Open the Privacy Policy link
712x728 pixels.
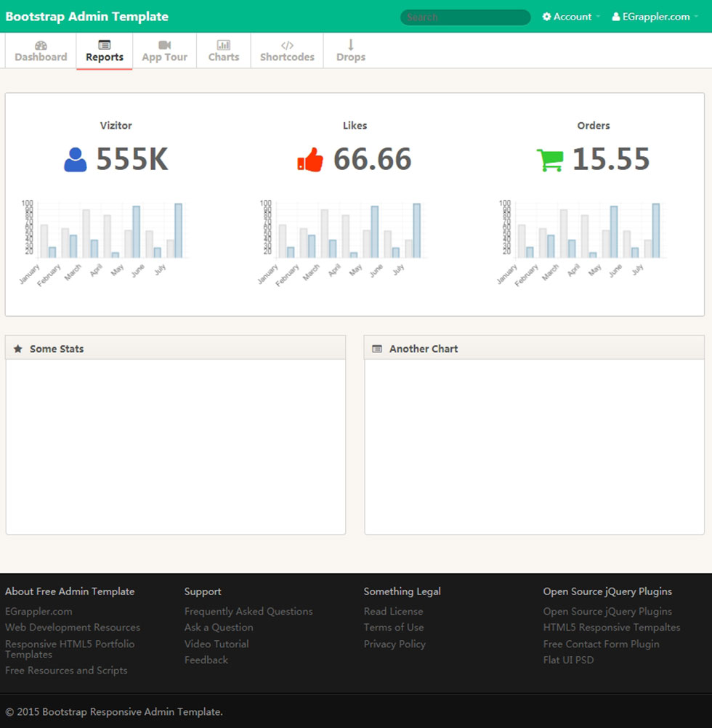tap(395, 644)
